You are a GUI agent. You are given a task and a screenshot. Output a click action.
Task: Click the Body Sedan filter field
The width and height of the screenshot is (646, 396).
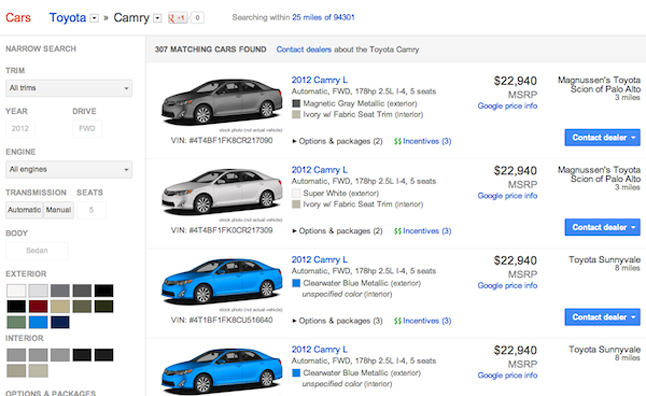click(x=37, y=251)
